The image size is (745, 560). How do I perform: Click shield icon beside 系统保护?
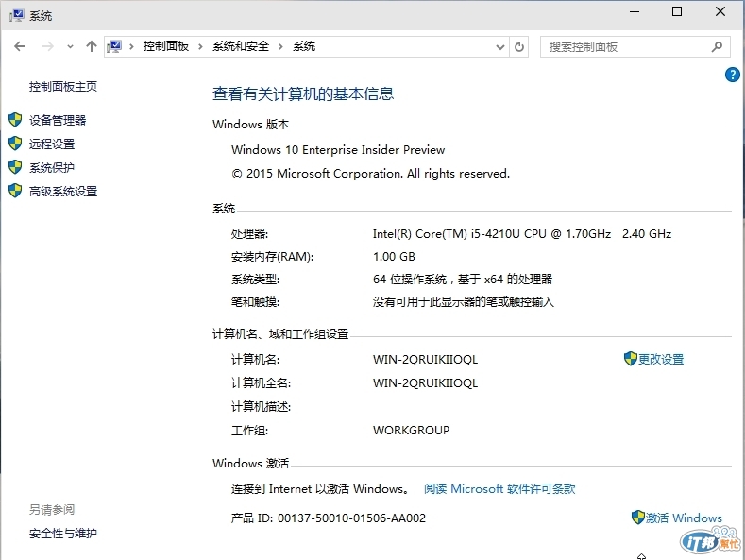(15, 167)
